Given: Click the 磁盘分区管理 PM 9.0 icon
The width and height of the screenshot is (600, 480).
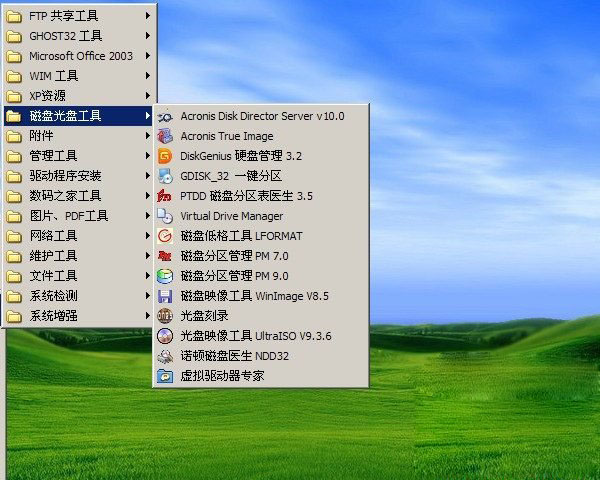Looking at the screenshot, I should pos(165,276).
